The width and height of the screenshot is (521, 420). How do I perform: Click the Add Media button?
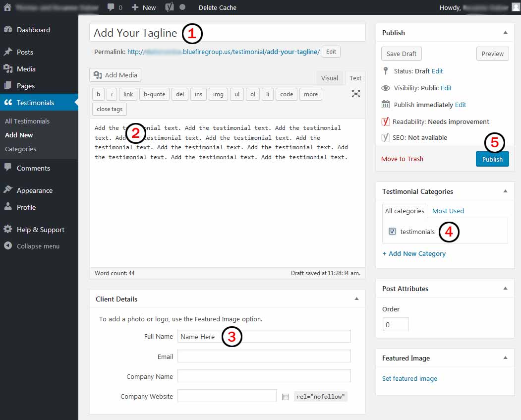coord(116,75)
